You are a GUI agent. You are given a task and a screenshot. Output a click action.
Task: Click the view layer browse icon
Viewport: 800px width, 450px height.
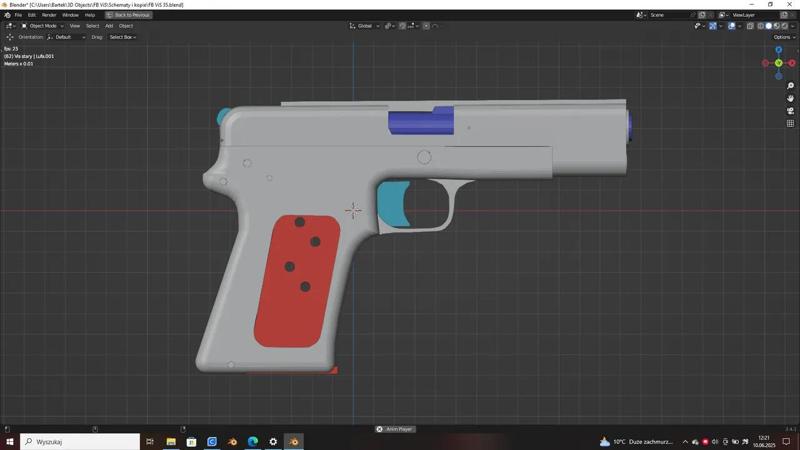coord(723,15)
